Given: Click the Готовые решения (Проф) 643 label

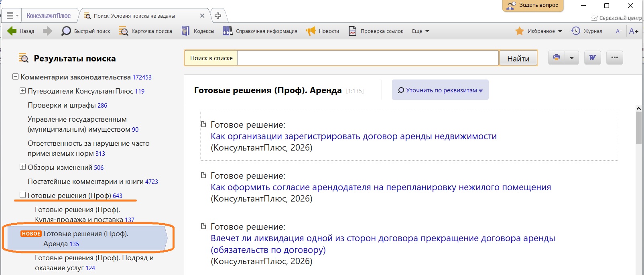Looking at the screenshot, I should (x=75, y=196).
